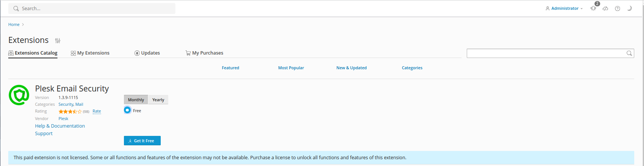
Task: Open the Extensions settings sliders icon
Action: coord(57,41)
